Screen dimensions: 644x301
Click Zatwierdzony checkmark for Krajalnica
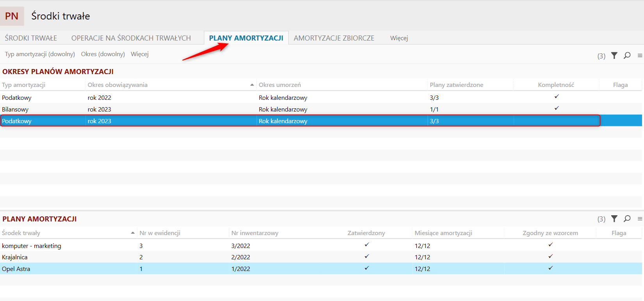pyautogui.click(x=367, y=256)
